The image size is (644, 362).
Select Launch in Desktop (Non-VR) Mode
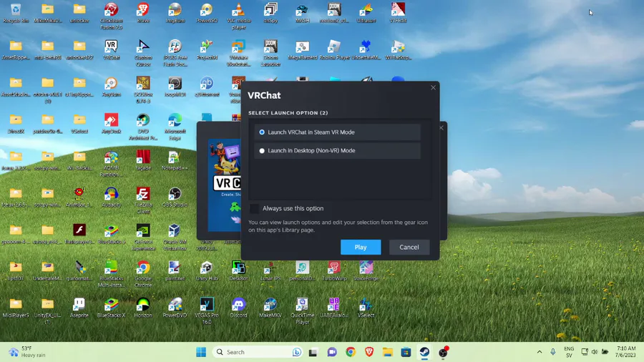tap(337, 151)
